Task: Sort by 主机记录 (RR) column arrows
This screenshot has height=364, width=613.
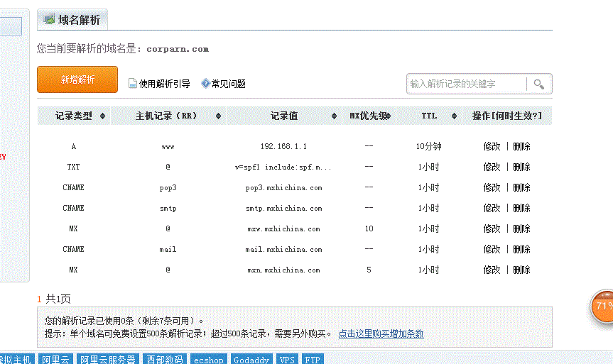Action: coord(218,116)
